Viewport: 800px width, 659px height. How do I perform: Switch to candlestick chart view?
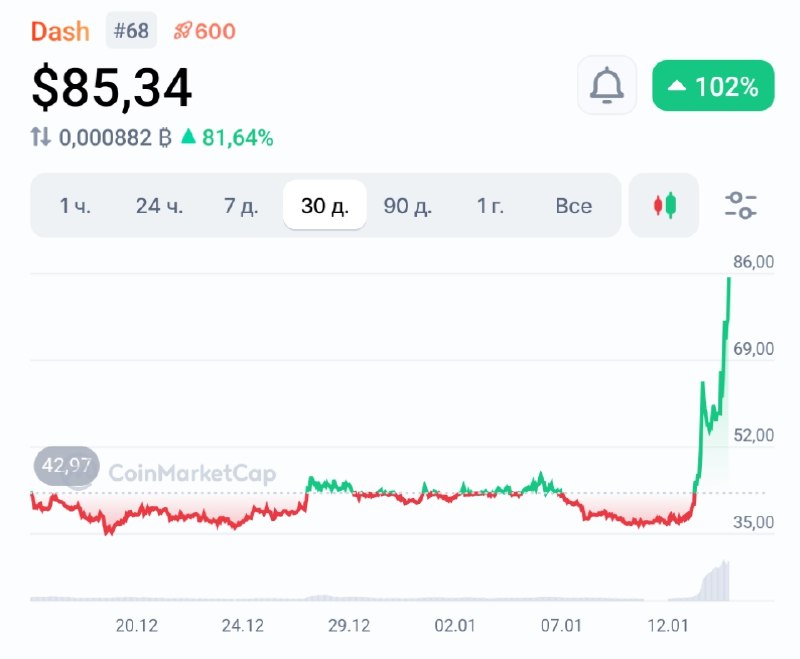(664, 205)
